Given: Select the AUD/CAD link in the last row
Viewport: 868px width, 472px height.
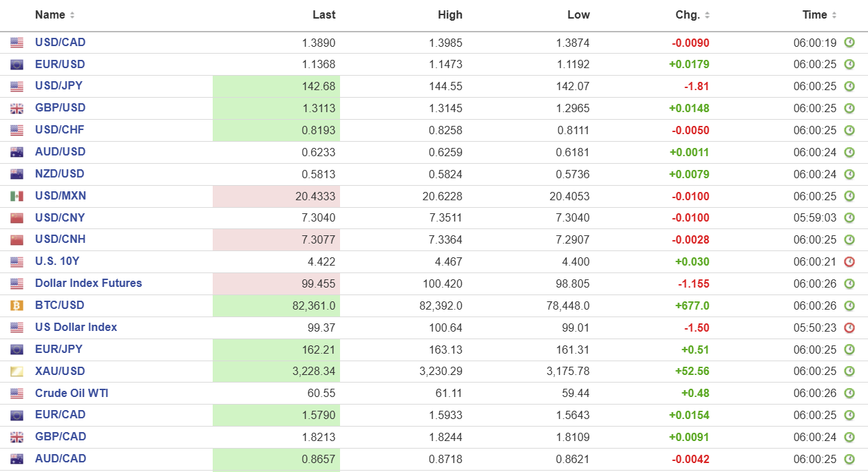Looking at the screenshot, I should (61, 459).
